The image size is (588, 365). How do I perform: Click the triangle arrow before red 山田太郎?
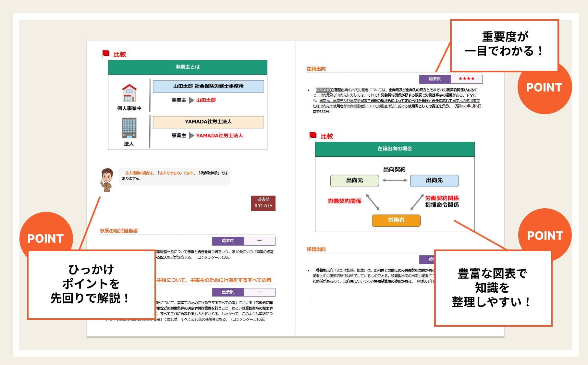coord(191,100)
